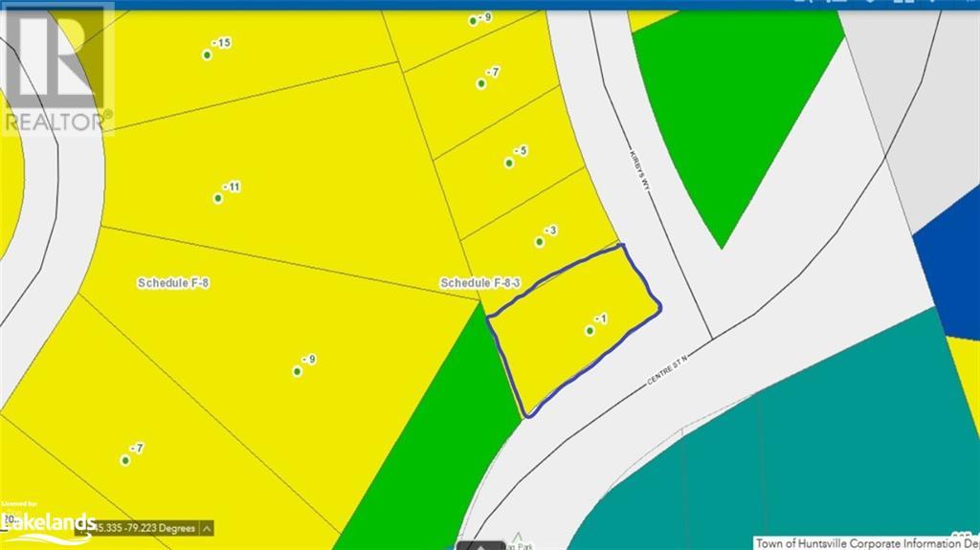Click address marker 7 in bottom-left parcel
The width and height of the screenshot is (980, 550).
point(125,460)
